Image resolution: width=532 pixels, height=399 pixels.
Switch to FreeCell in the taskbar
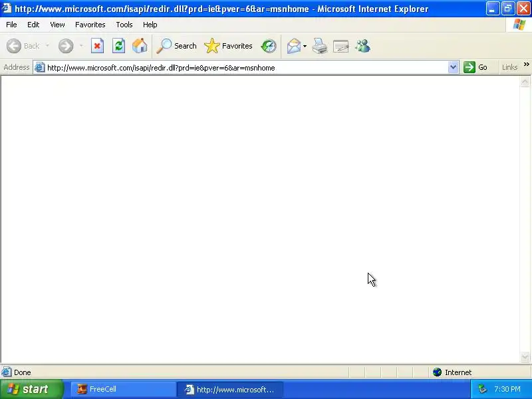[124, 389]
